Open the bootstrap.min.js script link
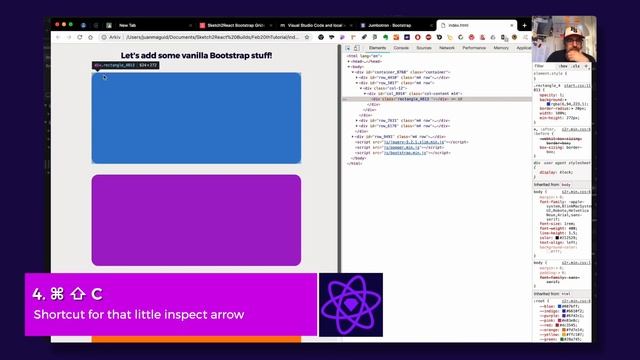640x360 pixels. tap(405, 153)
